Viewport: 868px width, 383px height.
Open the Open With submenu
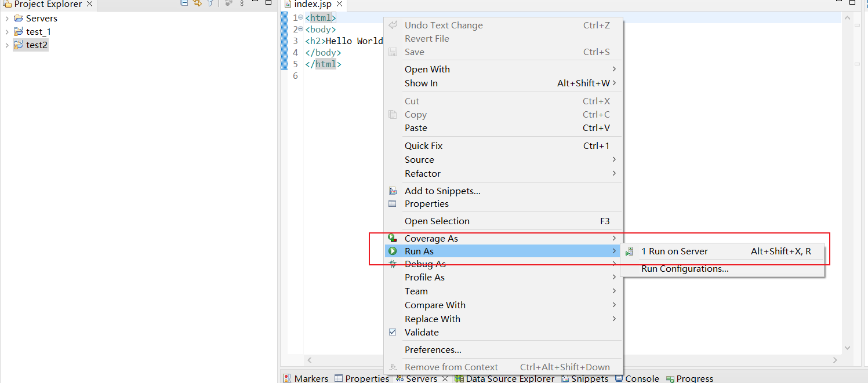click(427, 69)
